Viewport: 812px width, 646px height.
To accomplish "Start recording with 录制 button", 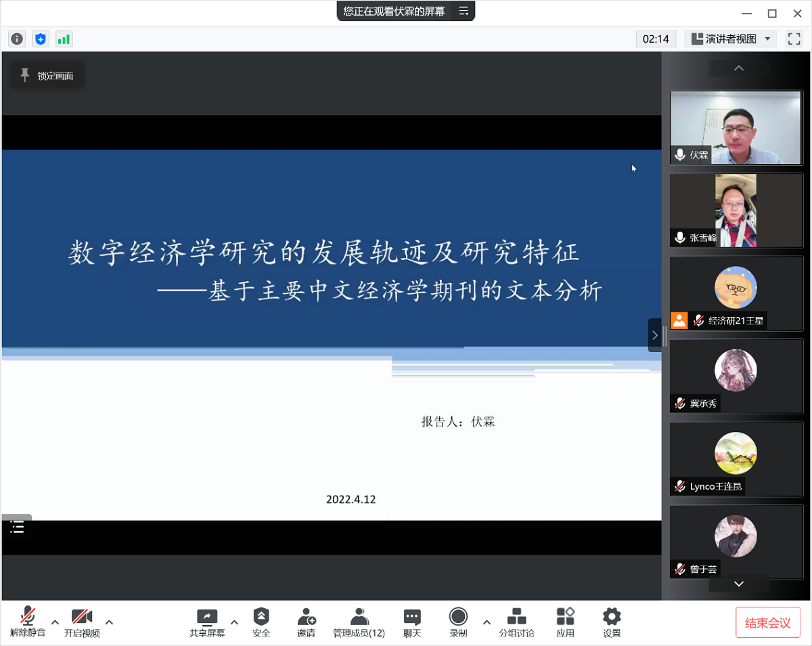I will [458, 622].
